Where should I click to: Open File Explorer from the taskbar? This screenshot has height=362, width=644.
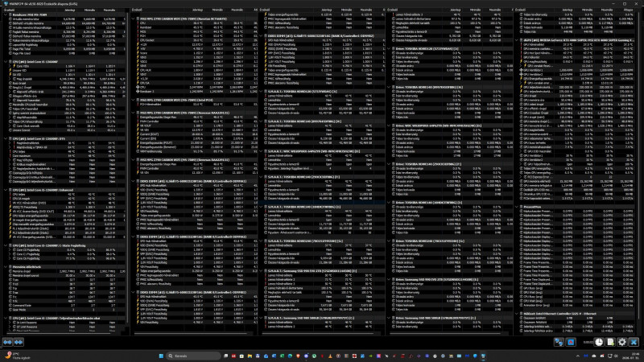click(250, 356)
